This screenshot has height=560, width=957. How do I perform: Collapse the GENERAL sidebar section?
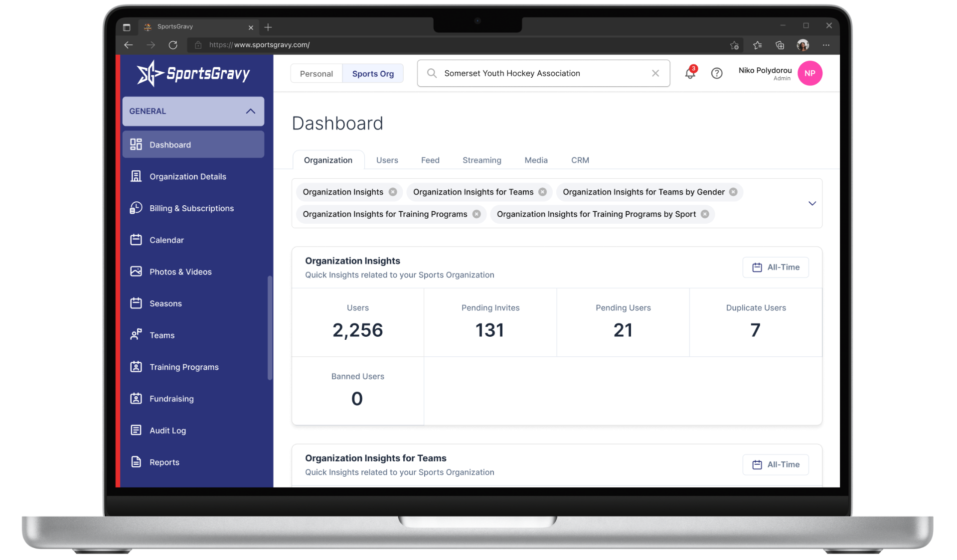click(193, 111)
